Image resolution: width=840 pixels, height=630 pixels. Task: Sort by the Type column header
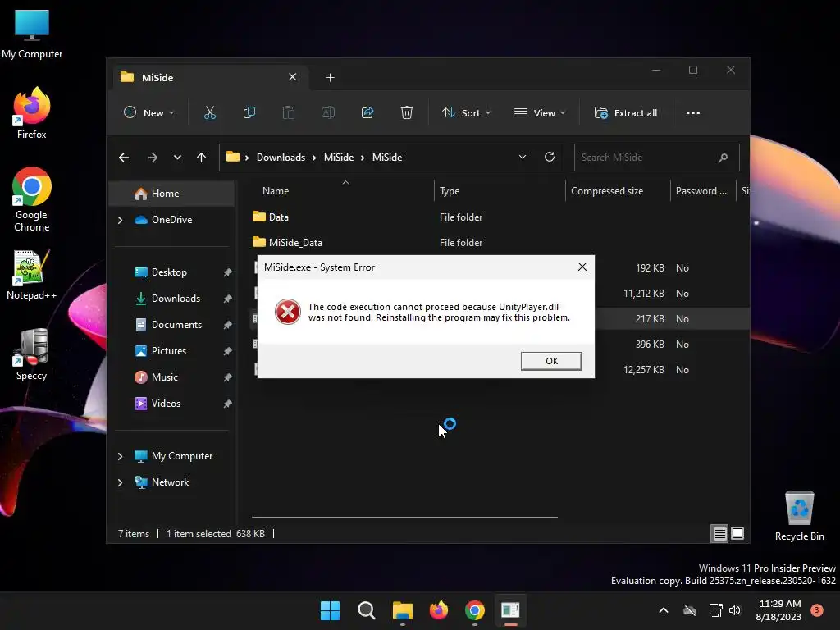pos(450,191)
